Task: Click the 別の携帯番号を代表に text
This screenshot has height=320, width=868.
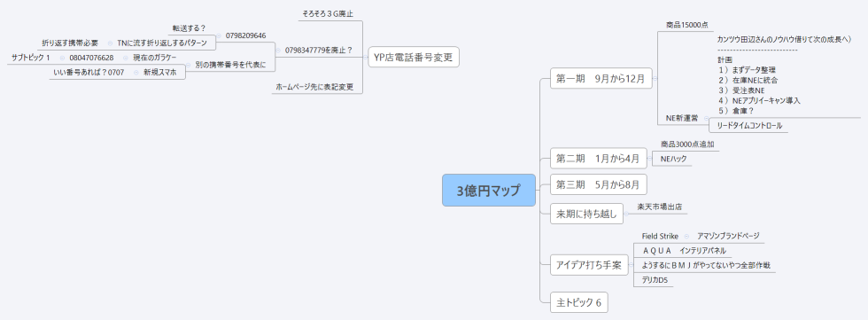Action: tap(230, 65)
